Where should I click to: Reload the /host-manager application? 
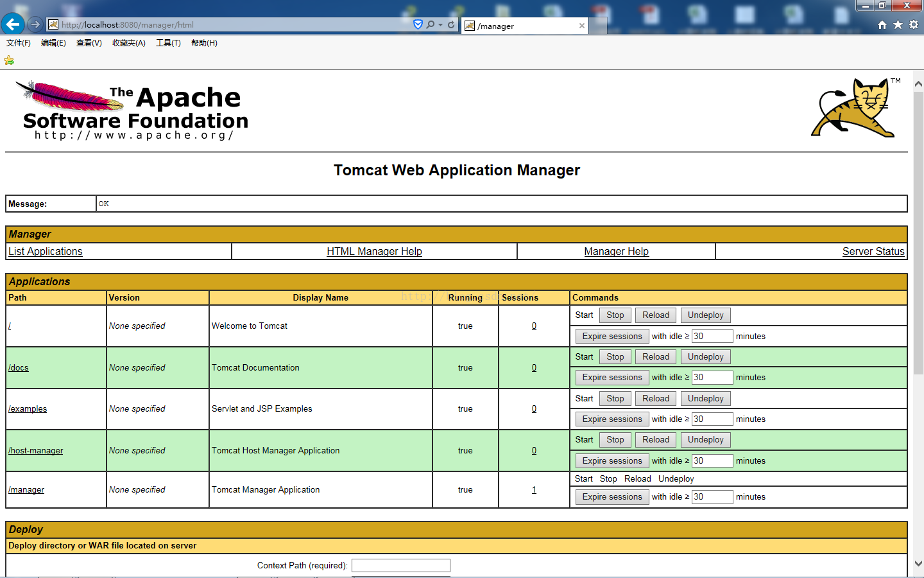tap(656, 440)
